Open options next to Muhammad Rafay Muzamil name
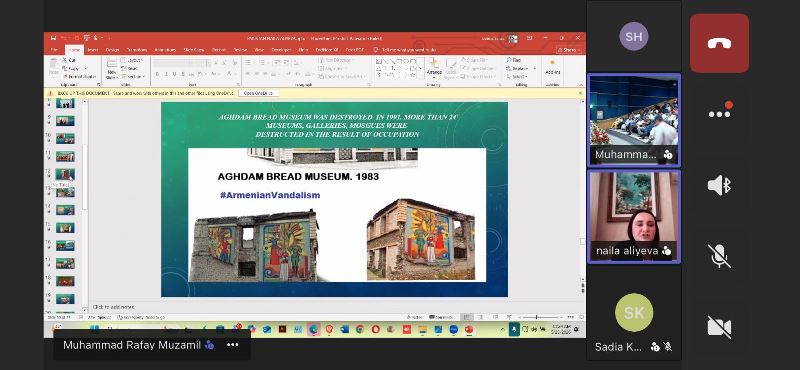The image size is (800, 370). click(x=233, y=345)
